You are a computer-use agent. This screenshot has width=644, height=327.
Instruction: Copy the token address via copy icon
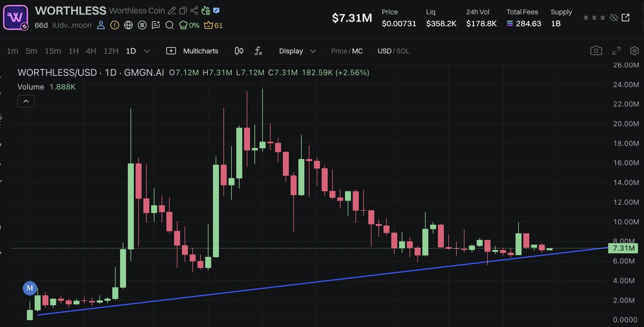point(183,11)
